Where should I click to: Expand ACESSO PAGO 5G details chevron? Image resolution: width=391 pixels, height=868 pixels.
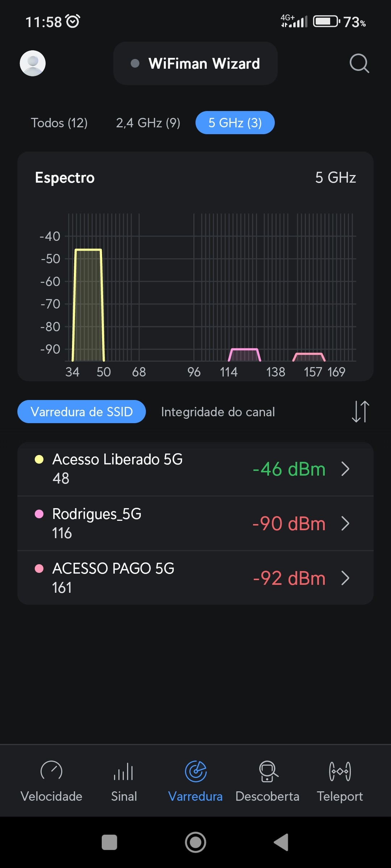click(345, 578)
